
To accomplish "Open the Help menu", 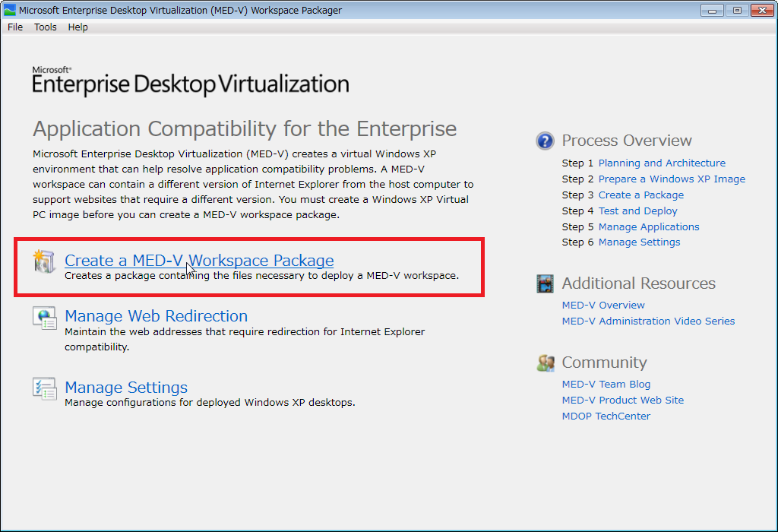I will click(78, 27).
